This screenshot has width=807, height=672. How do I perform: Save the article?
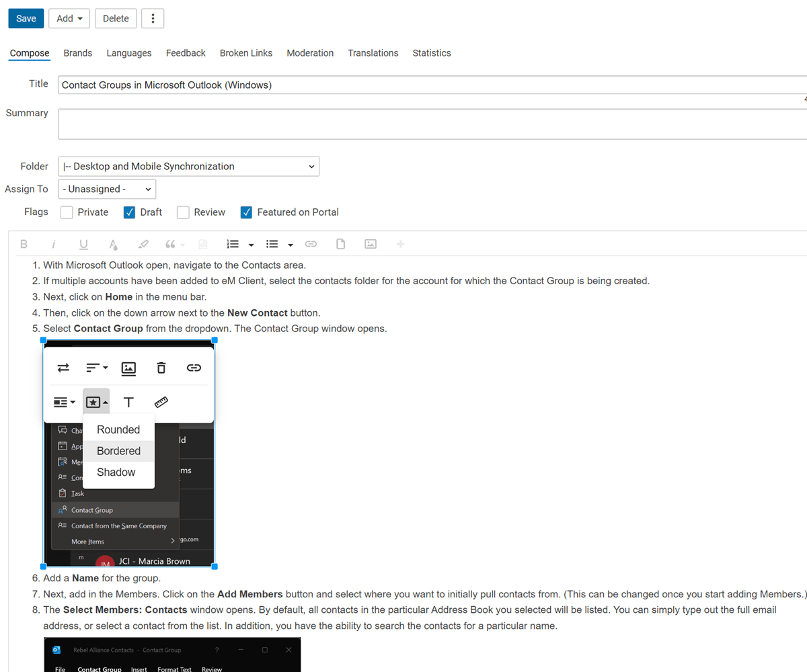26,18
